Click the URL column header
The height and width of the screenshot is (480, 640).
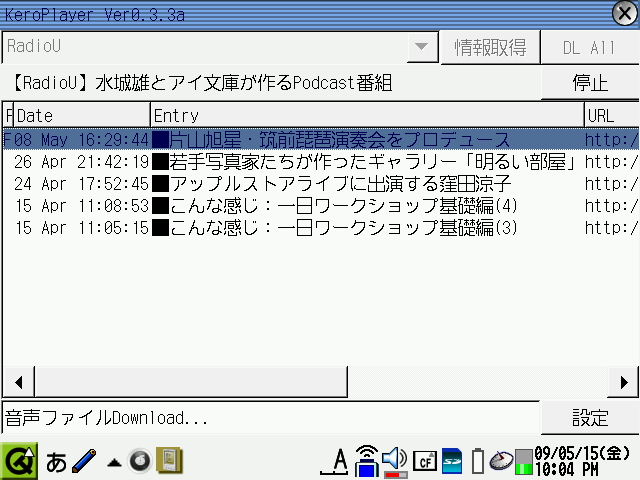tap(611, 115)
